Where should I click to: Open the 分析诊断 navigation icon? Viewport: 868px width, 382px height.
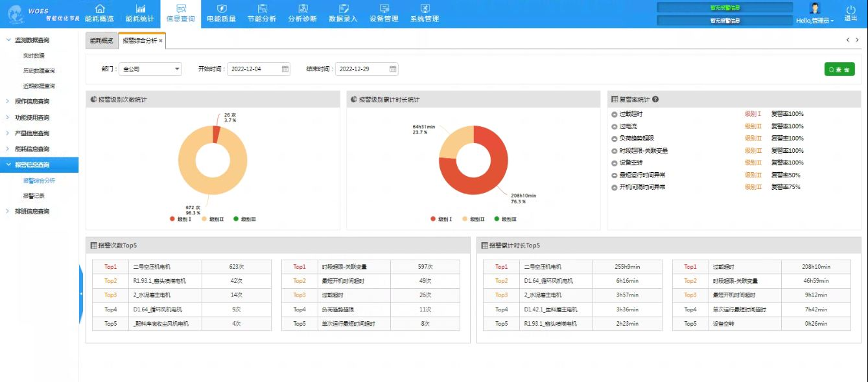click(303, 9)
